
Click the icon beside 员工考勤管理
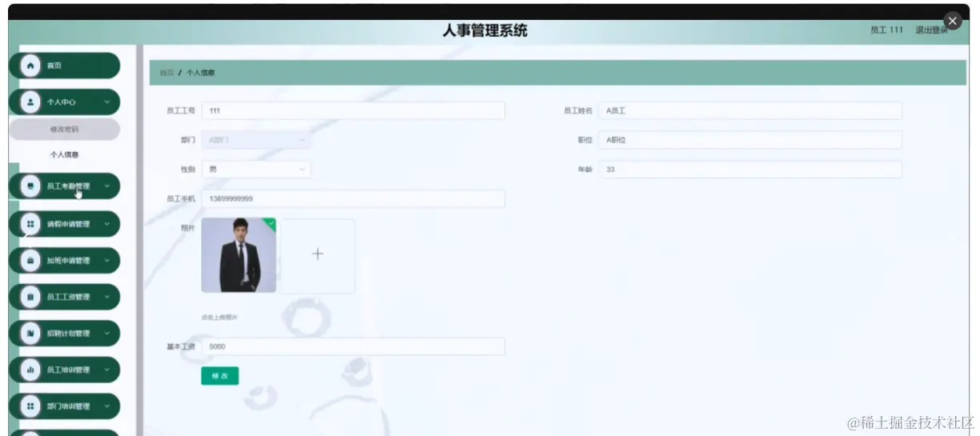(x=30, y=187)
